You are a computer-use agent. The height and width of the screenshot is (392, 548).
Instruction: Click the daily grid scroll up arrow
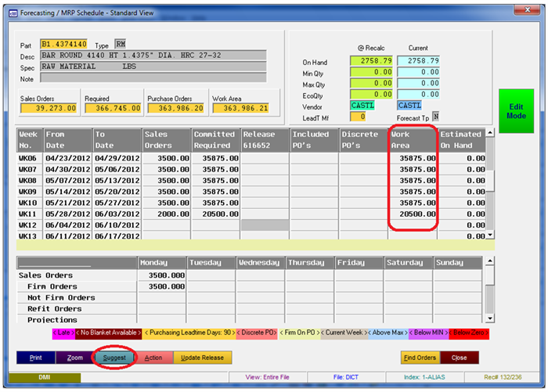click(490, 261)
